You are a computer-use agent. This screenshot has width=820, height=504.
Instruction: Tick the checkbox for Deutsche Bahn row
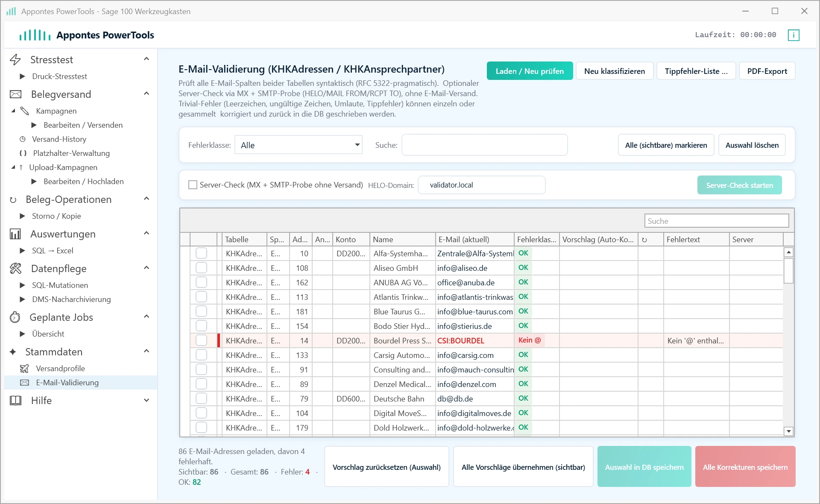coord(201,399)
